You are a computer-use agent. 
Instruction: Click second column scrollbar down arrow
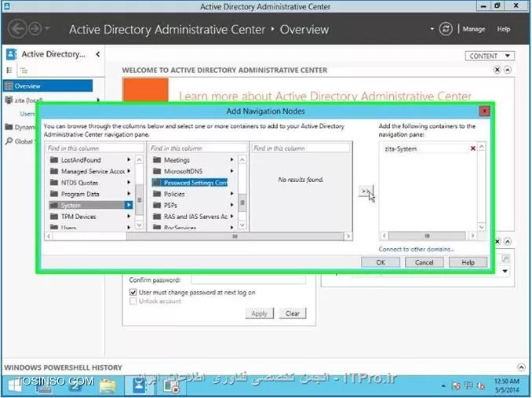click(x=242, y=225)
